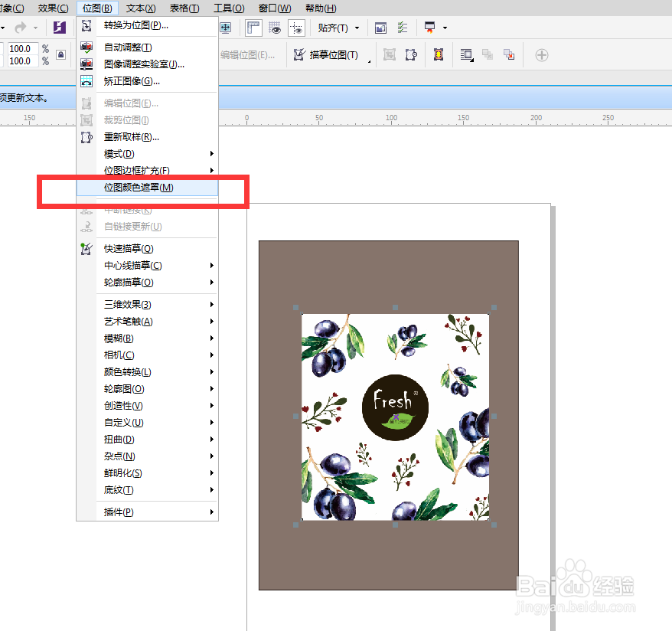Select the 转换为位图 menu icon
This screenshot has height=631, width=672.
tap(86, 25)
